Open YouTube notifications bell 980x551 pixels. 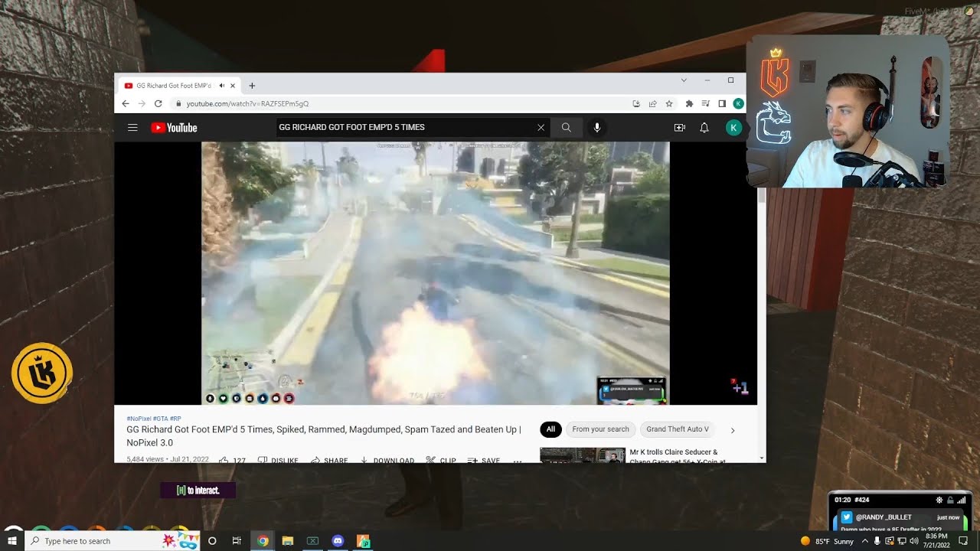[704, 128]
